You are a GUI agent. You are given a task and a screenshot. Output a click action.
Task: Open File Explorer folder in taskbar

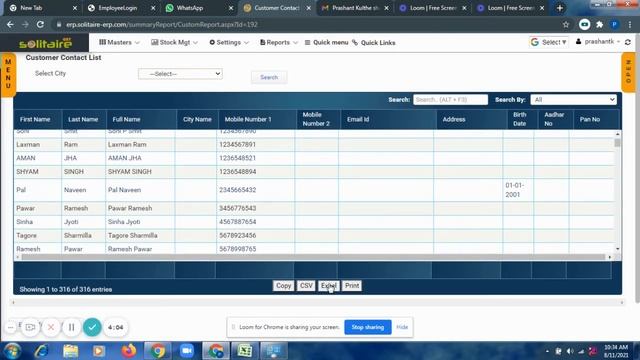click(x=70, y=351)
